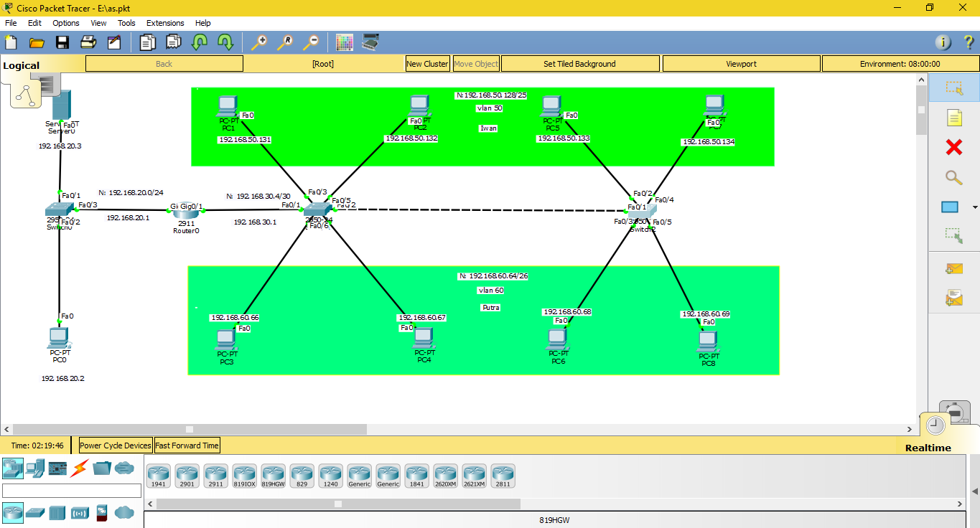Activate the Select tool in side toolbar
This screenshot has width=980, height=528.
[953, 88]
